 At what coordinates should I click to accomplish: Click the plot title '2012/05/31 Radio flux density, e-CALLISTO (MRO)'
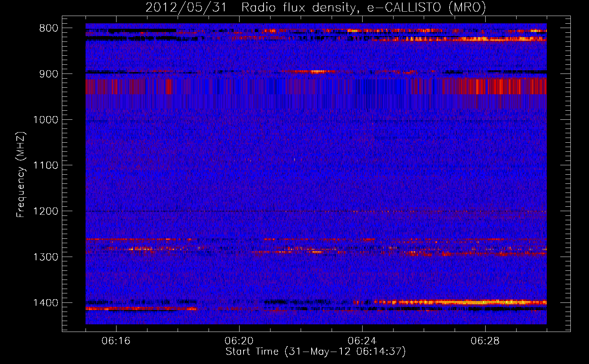(x=316, y=7)
